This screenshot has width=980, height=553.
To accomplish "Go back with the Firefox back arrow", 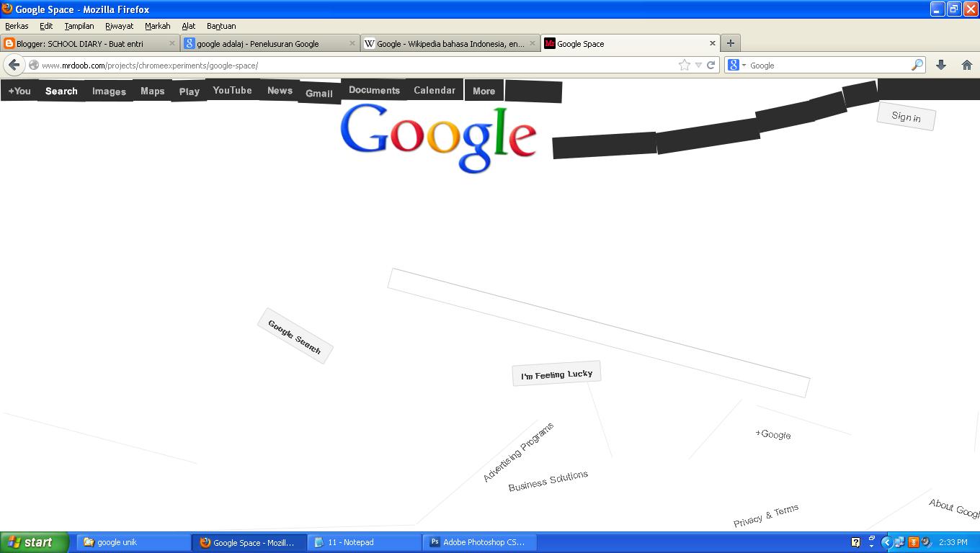I will (14, 65).
